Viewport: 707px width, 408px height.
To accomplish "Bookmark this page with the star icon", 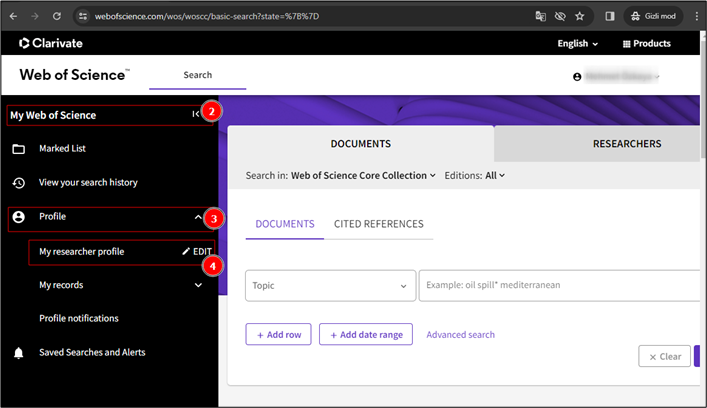I will (x=580, y=16).
